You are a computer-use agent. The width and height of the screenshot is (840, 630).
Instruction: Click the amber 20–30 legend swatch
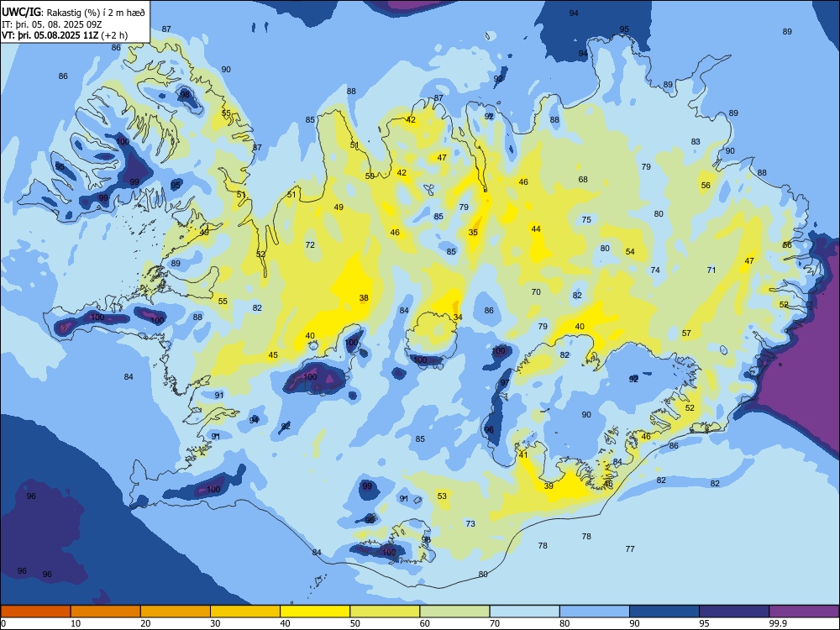click(x=176, y=612)
